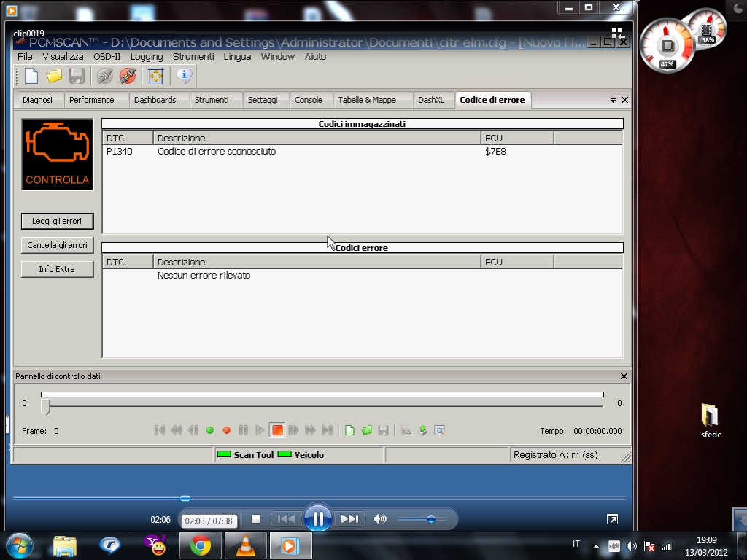Jump to last frame in data control panel
This screenshot has width=747, height=560.
pos(328,430)
